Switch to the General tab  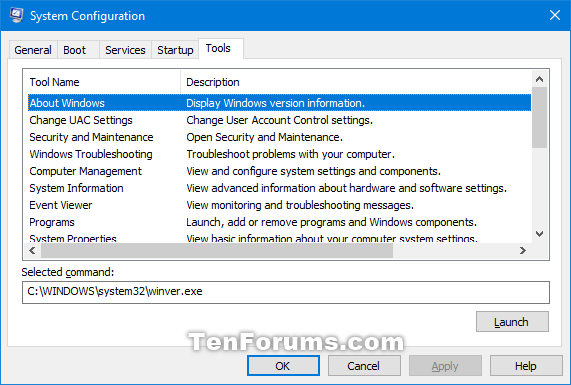(33, 50)
